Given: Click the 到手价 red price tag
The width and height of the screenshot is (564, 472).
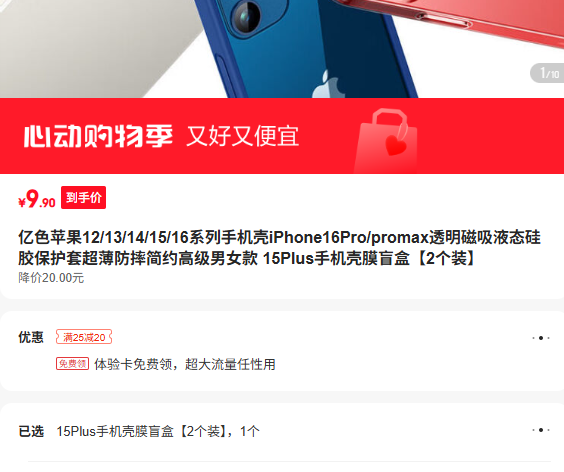Looking at the screenshot, I should click(83, 198).
